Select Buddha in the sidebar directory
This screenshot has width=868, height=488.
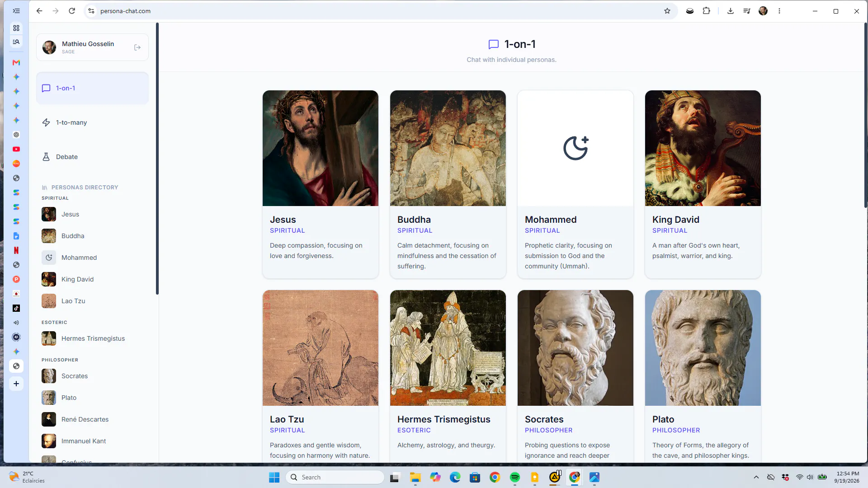[x=92, y=236]
